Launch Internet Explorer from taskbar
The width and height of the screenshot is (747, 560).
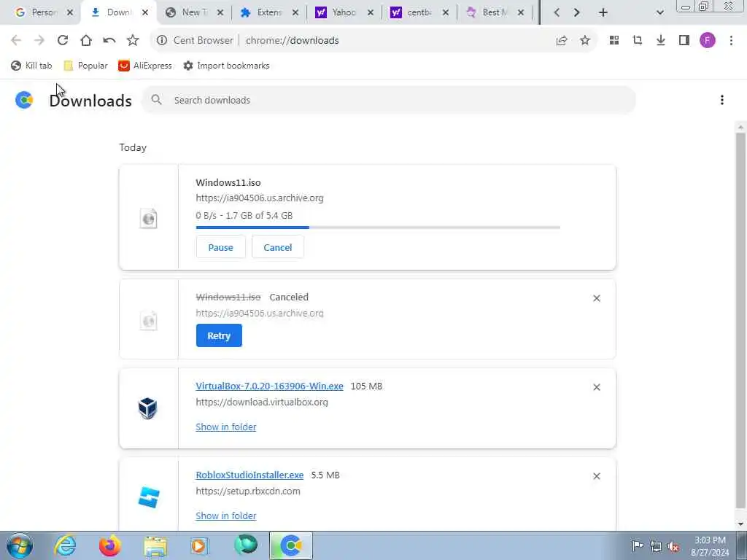[65, 545]
